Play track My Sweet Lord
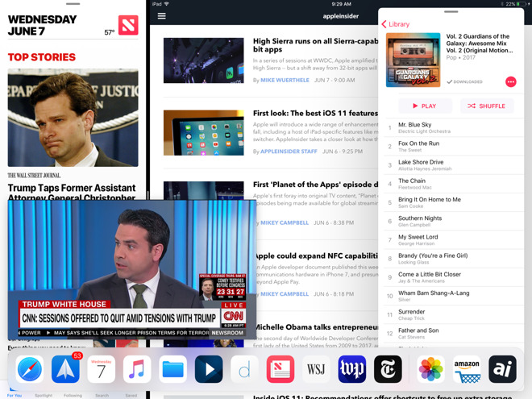 [x=454, y=239]
